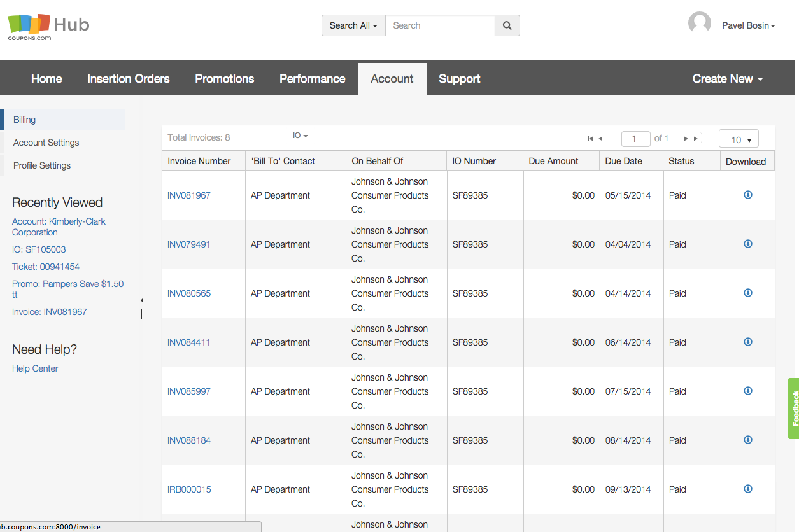Click the Feedback side button
This screenshot has width=799, height=532.
[794, 409]
